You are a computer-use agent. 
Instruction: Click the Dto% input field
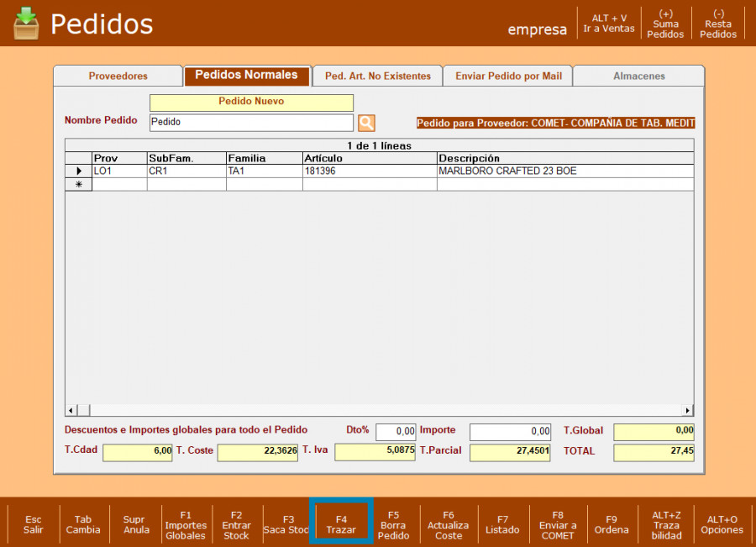395,432
